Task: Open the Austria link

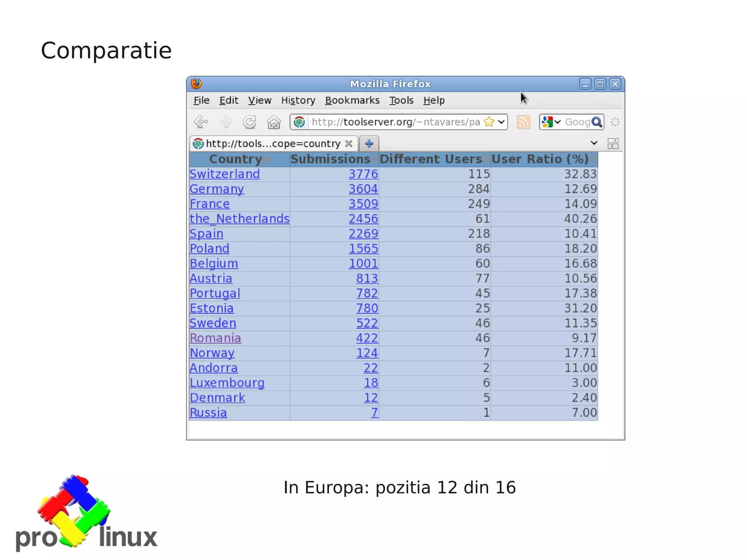Action: point(211,279)
